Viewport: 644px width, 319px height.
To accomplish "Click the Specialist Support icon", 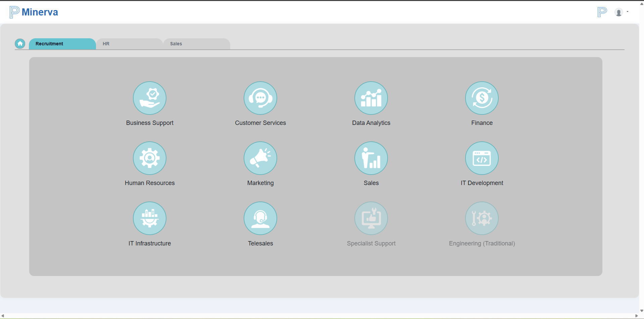I will click(x=371, y=218).
